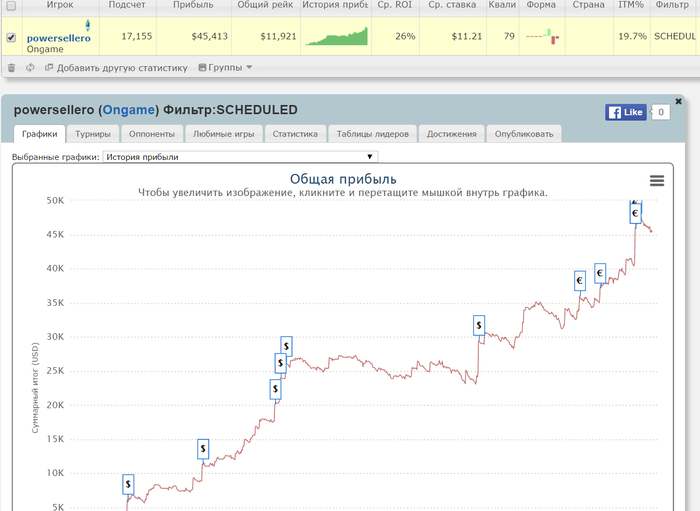Sort by the Прибыль column header

[x=193, y=5]
